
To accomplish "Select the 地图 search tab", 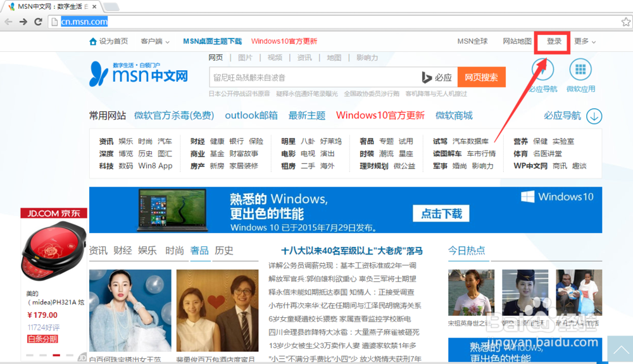I will (x=334, y=58).
